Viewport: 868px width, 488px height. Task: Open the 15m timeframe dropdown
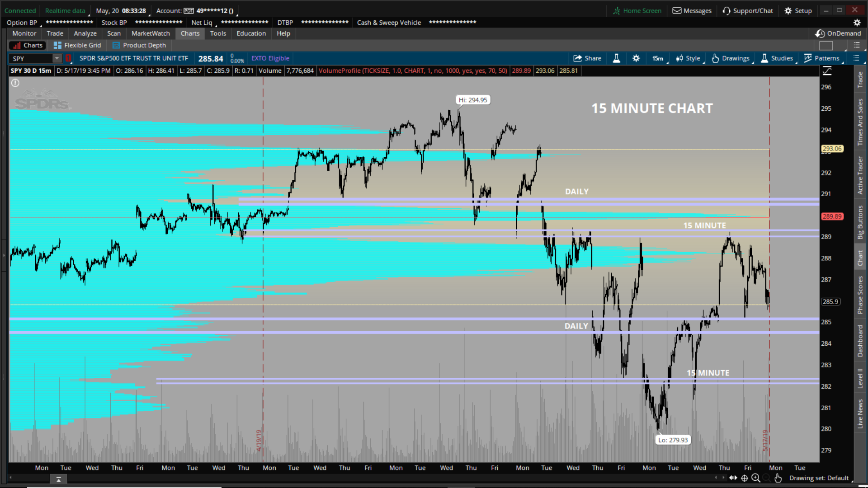pyautogui.click(x=658, y=58)
